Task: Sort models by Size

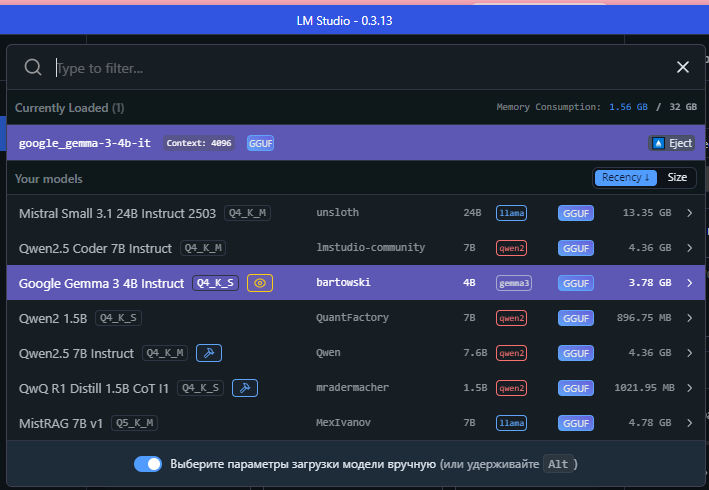Action: 677,178
